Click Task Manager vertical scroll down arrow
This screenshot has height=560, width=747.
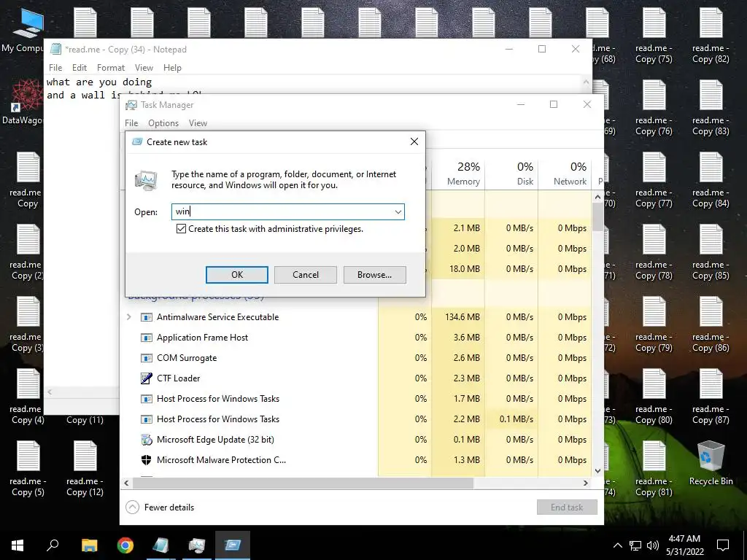pyautogui.click(x=598, y=471)
